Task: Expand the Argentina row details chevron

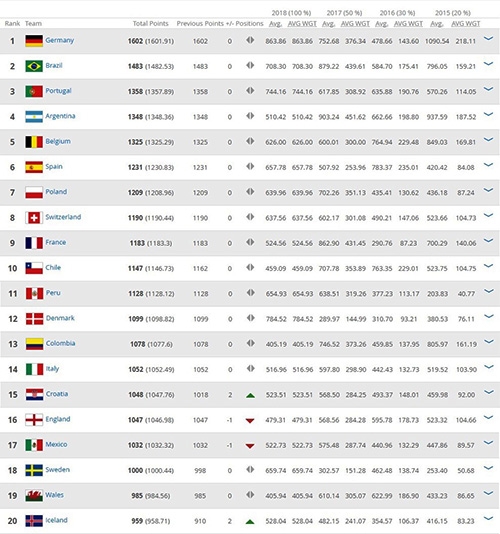Action: pos(488,114)
